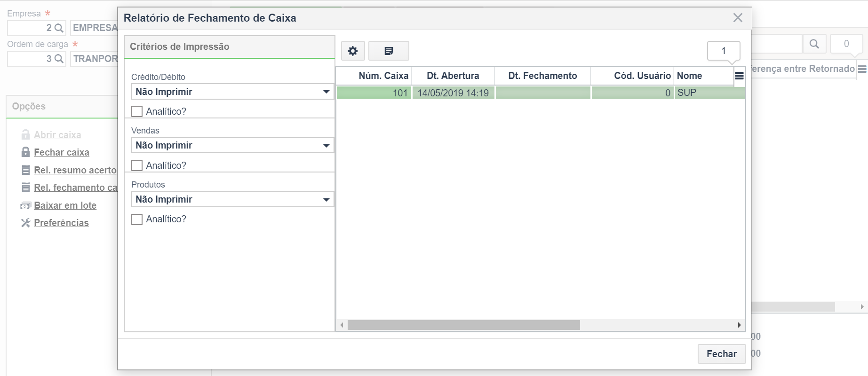Sort by Cód. Usuário column header
This screenshot has width=868, height=376.
pyautogui.click(x=632, y=76)
